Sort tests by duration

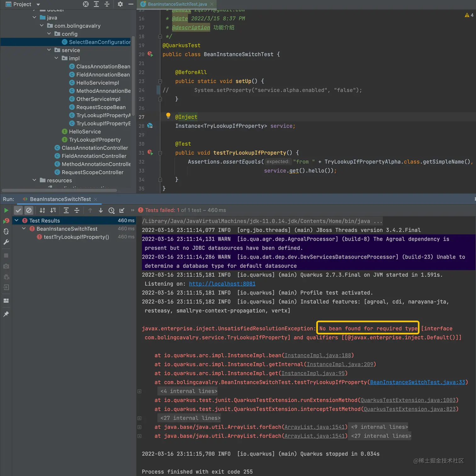(53, 210)
